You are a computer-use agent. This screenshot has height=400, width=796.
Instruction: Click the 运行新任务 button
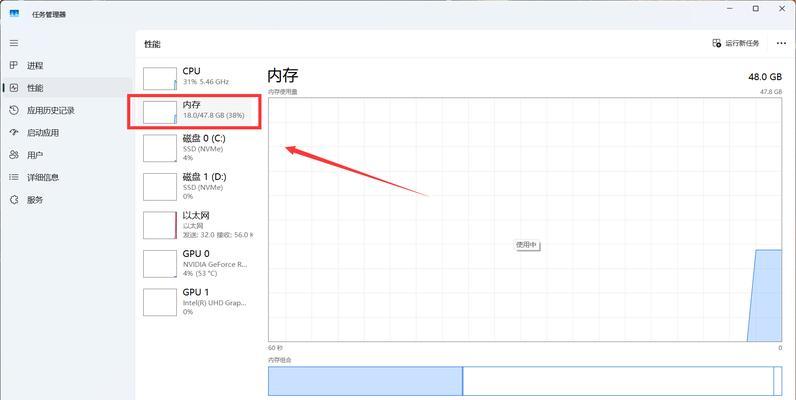click(x=736, y=44)
